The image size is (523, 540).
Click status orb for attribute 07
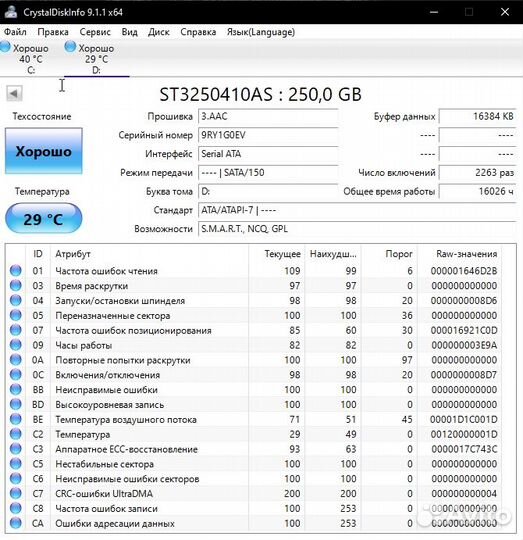tap(15, 330)
